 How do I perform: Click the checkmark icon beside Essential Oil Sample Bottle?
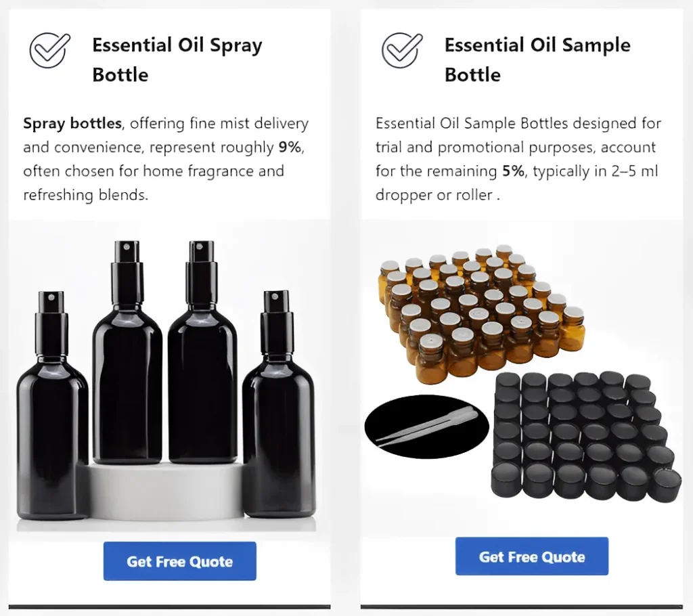(402, 50)
